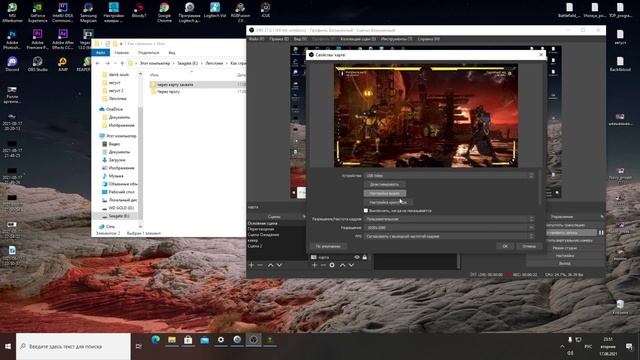
Task: Open OBS Файл menu
Action: point(256,39)
